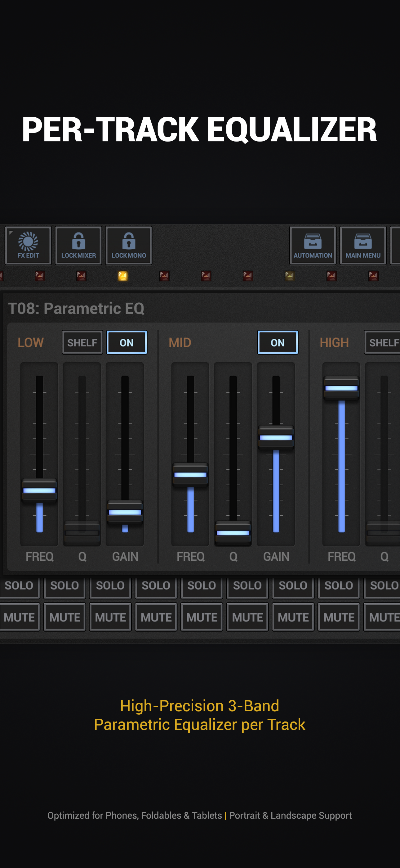Click the lit yellow indicator below LOCK MONO
Screen dimensions: 400x868
pyautogui.click(x=123, y=276)
